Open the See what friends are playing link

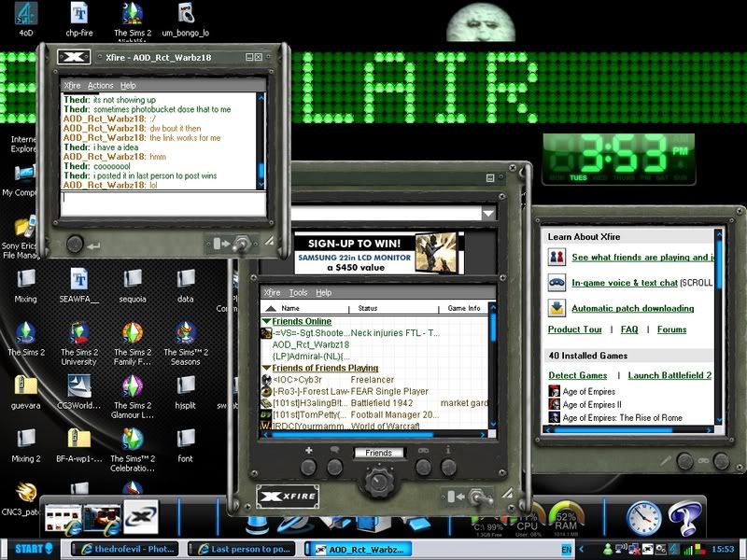pyautogui.click(x=643, y=258)
